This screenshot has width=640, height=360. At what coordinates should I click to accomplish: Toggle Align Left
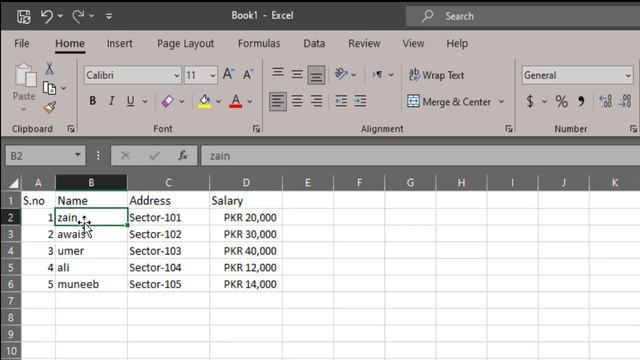tap(278, 101)
